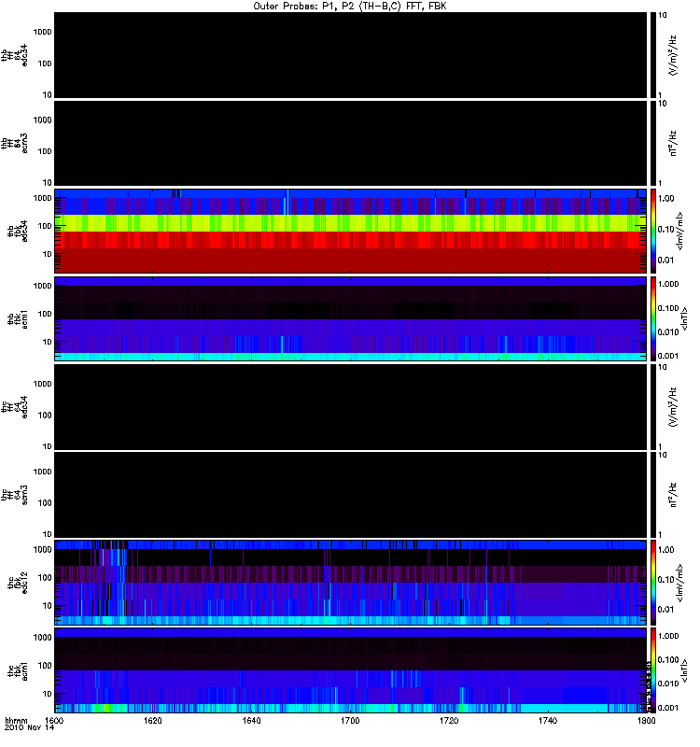Click the '<|nT|>' unit label of thc scm1 panel

pyautogui.click(x=685, y=670)
